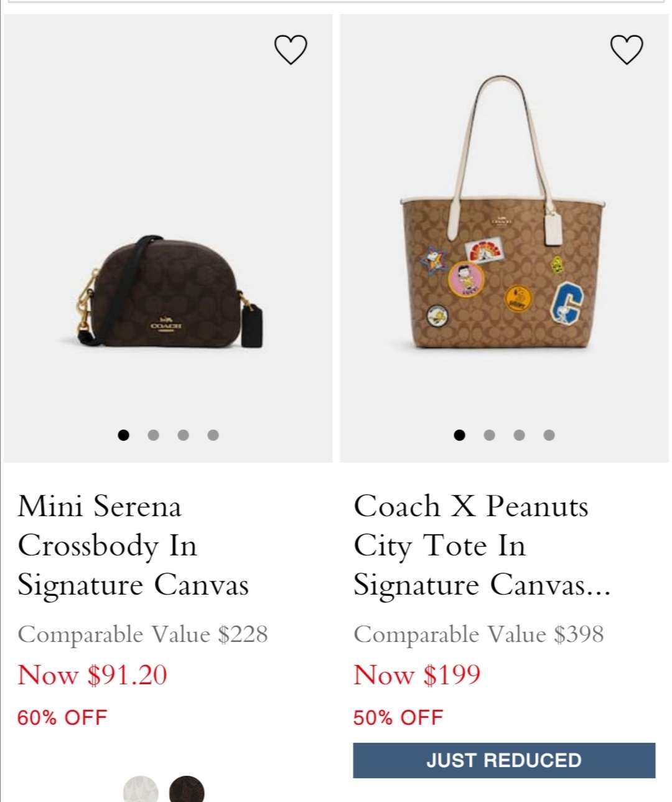This screenshot has width=672, height=802.
Task: Select fourth image dot for Mini Serena Crossbody
Action: [x=213, y=435]
